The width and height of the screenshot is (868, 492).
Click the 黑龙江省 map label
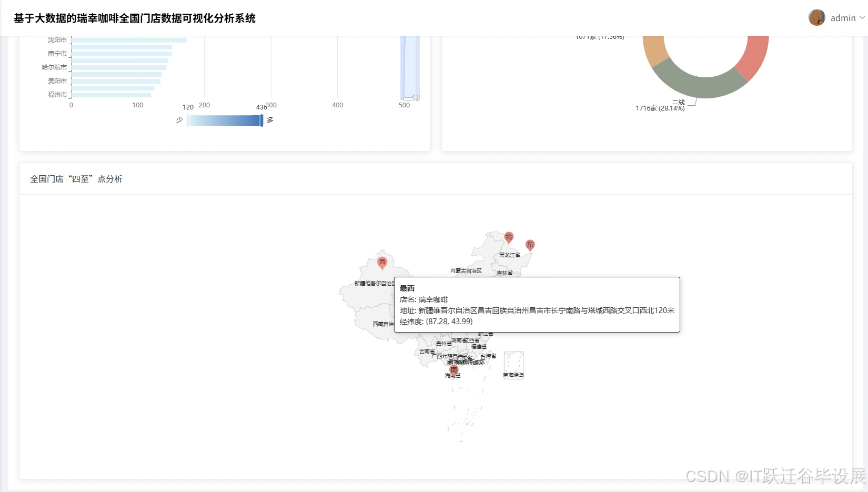(x=509, y=255)
